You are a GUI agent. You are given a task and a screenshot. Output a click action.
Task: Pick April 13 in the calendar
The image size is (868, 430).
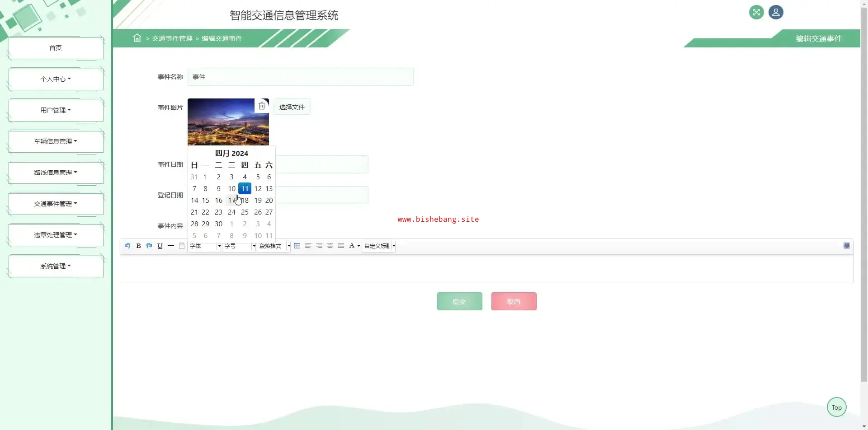(x=269, y=188)
